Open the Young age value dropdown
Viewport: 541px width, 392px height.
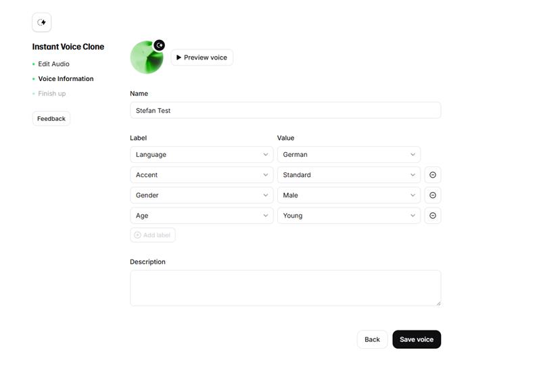coord(348,216)
